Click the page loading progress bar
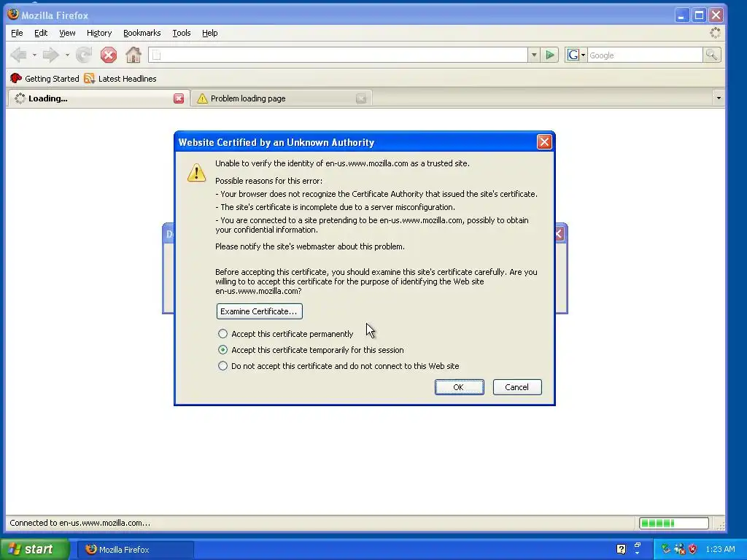The height and width of the screenshot is (560, 747). tap(673, 523)
